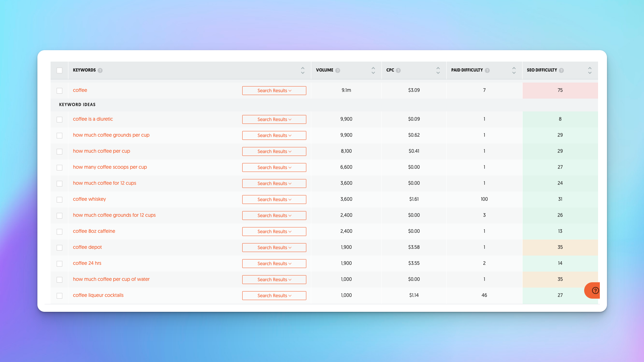Viewport: 644px width, 362px height.
Task: Expand Search Results for 'how many coffee scoops per cup'
Action: click(x=274, y=168)
